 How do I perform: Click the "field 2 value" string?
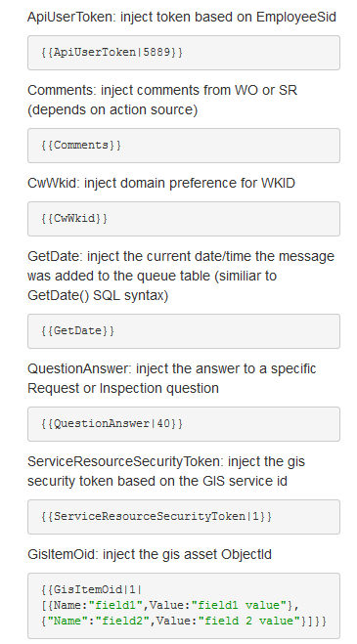[x=249, y=621]
